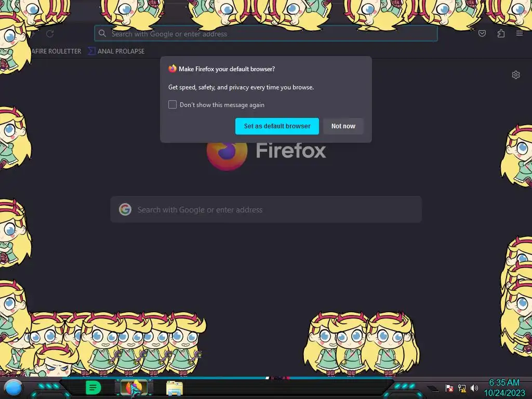Click the magnifier in the address bar
Screen dimensions: 532x399
point(102,33)
